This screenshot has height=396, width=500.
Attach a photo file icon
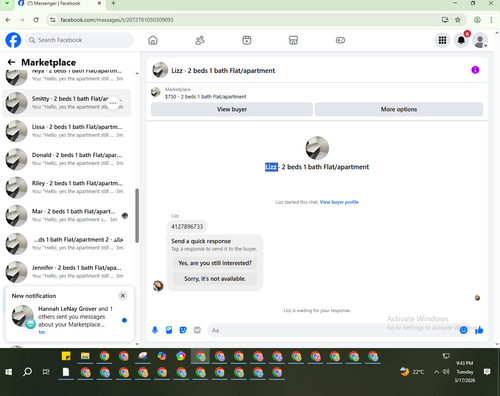(169, 330)
